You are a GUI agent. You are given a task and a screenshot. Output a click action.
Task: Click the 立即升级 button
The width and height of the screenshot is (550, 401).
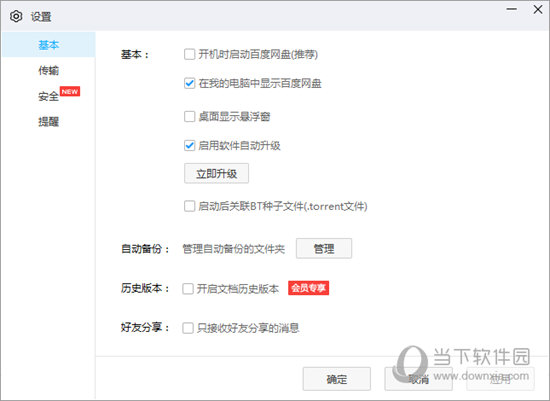tap(216, 173)
